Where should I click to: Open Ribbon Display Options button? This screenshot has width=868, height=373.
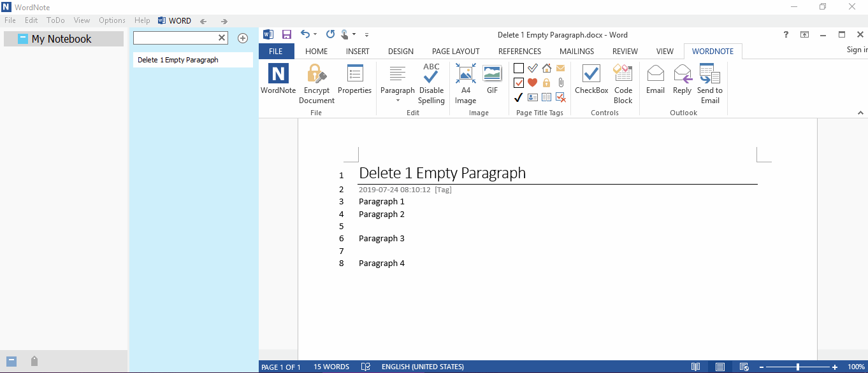tap(805, 34)
